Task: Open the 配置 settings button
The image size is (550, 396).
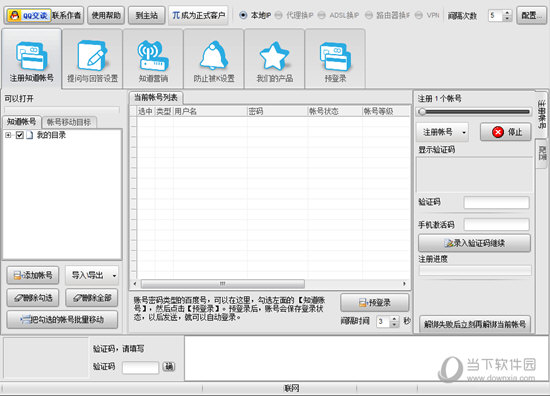Action: tap(531, 15)
